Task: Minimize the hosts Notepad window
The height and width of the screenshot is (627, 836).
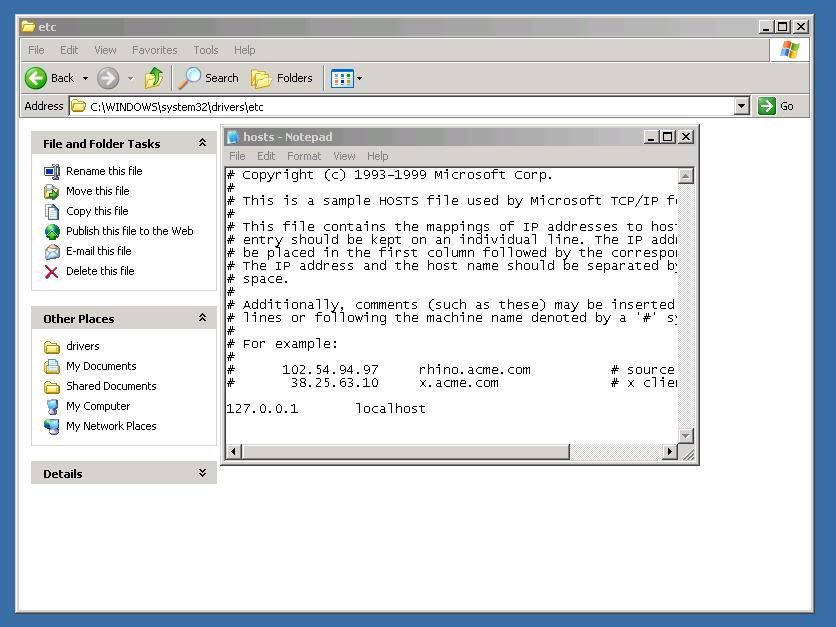Action: 650,137
